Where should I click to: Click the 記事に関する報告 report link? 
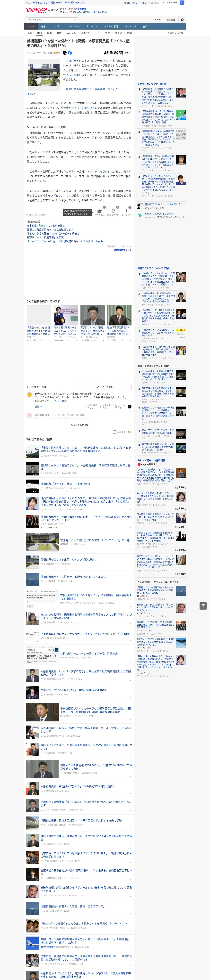[36, 215]
